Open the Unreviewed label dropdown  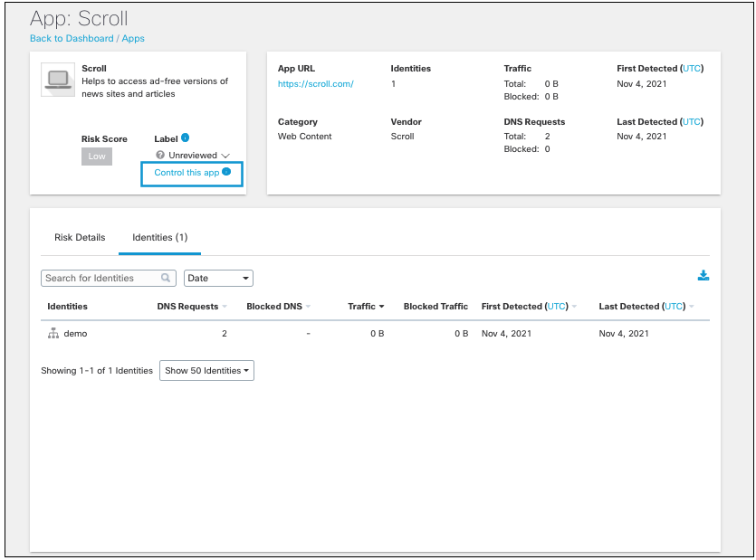pyautogui.click(x=193, y=156)
